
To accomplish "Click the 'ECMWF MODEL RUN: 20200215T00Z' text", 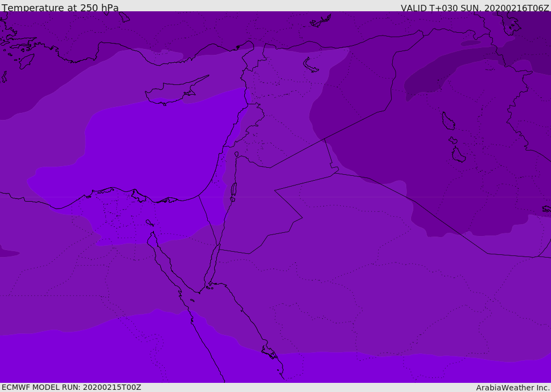I will [x=72, y=387].
